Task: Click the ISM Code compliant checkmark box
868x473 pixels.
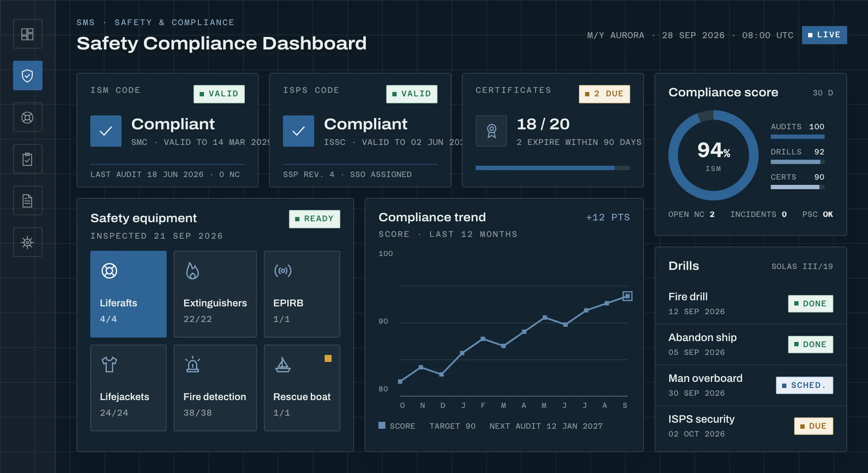Action: (x=106, y=131)
